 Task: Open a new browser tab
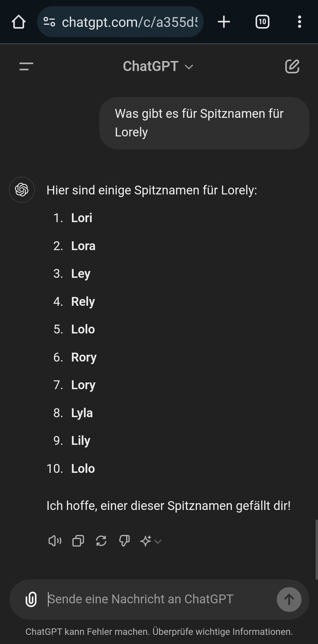[x=224, y=22]
